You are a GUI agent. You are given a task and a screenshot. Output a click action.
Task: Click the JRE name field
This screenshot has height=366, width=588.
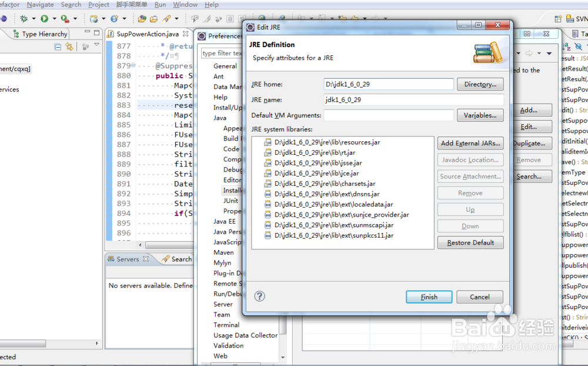point(413,99)
